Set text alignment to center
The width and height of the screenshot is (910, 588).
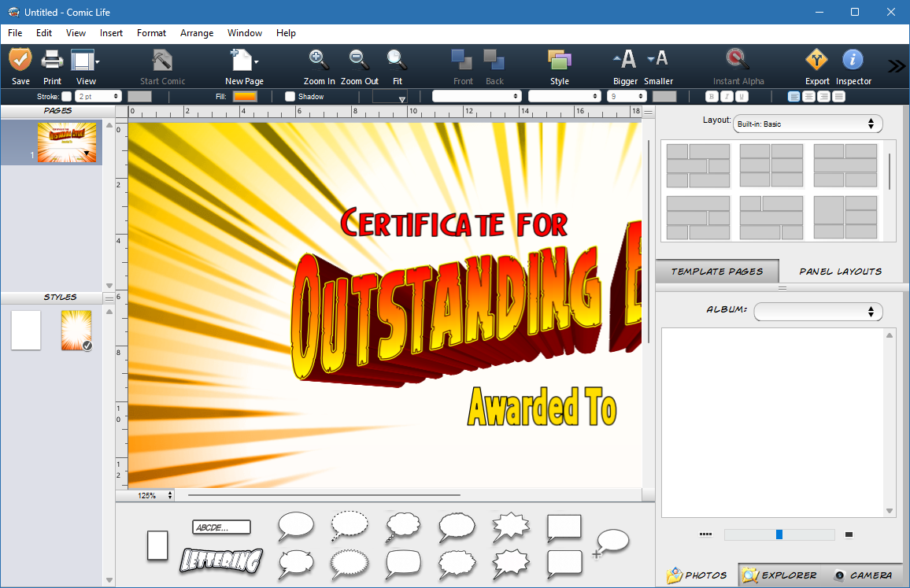pyautogui.click(x=809, y=96)
